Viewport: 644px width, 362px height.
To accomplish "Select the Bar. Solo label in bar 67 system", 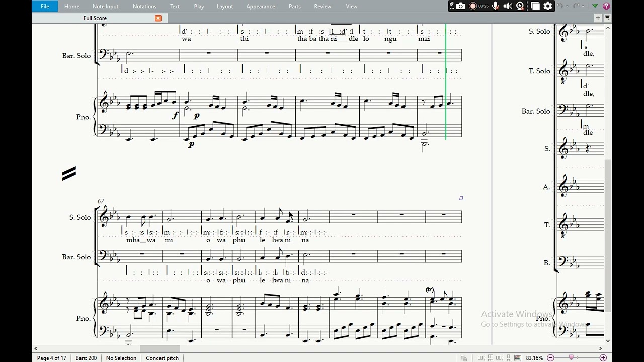I will click(x=76, y=257).
